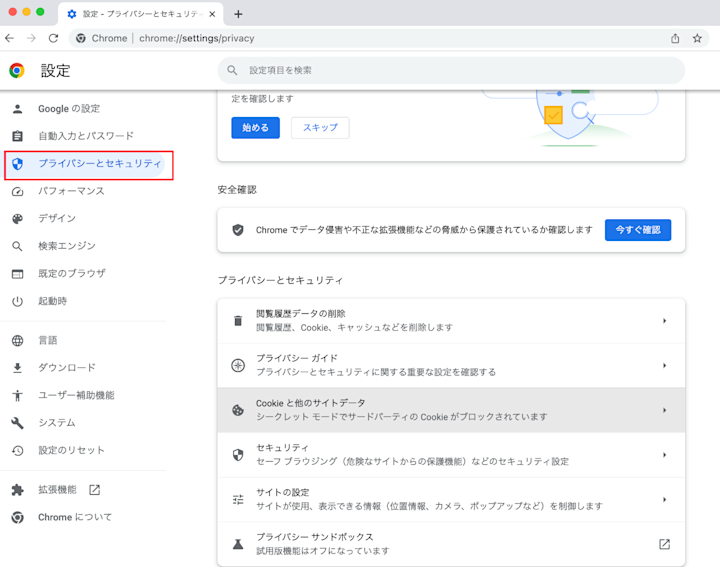
Task: Expand arrow on プライバシー ガイド row
Action: [664, 365]
